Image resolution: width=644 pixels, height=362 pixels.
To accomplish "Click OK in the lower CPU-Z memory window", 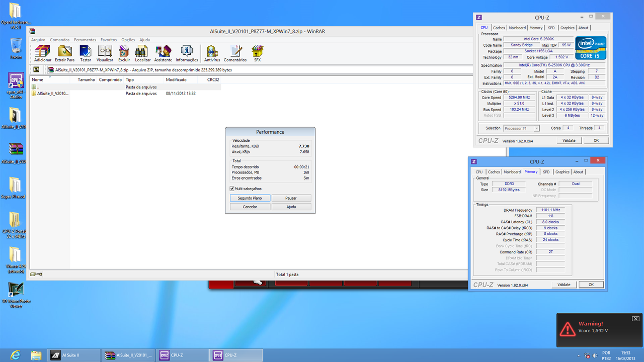I will (x=591, y=285).
